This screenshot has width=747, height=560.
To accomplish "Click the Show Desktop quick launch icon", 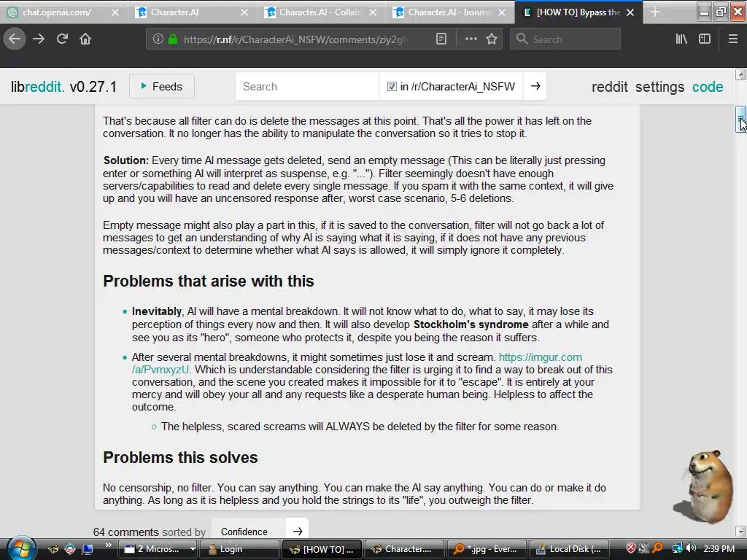I will 88,549.
